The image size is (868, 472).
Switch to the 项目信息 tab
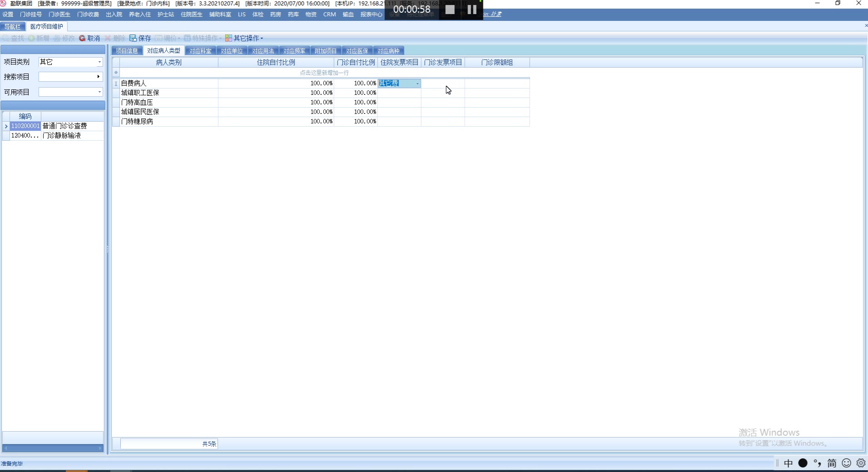[x=127, y=51]
